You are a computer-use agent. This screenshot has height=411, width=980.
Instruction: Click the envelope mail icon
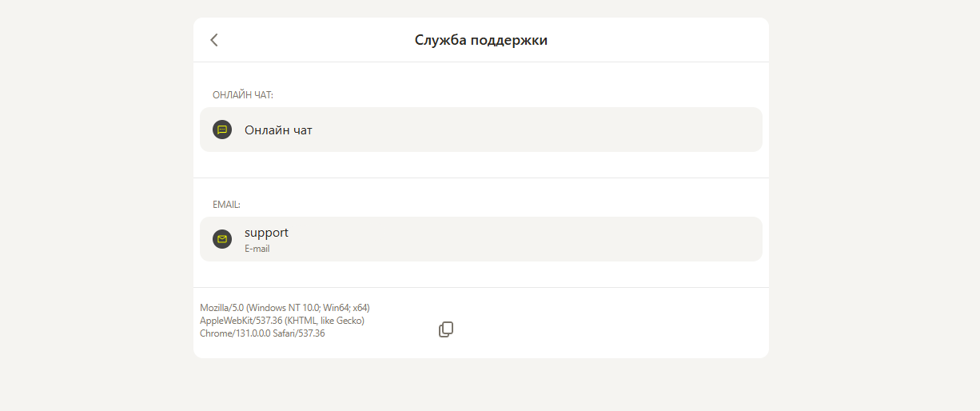pos(222,239)
